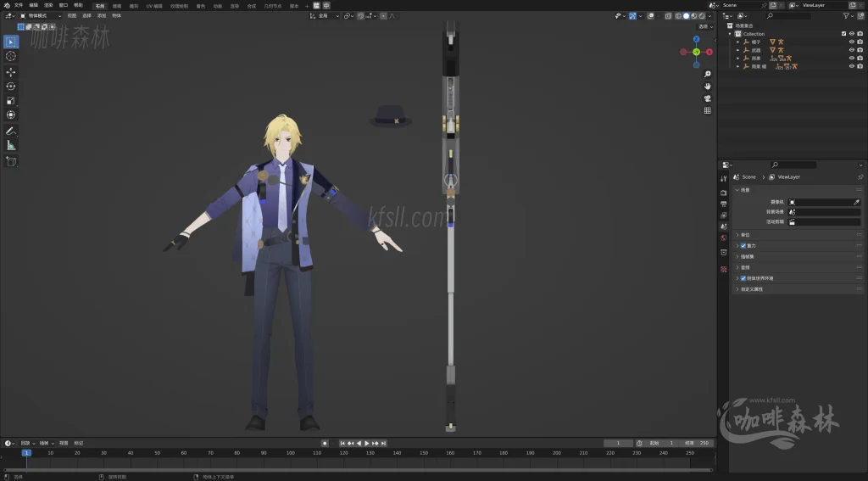Hide the 武器 object in viewport
Image resolution: width=868 pixels, height=481 pixels.
pyautogui.click(x=851, y=50)
